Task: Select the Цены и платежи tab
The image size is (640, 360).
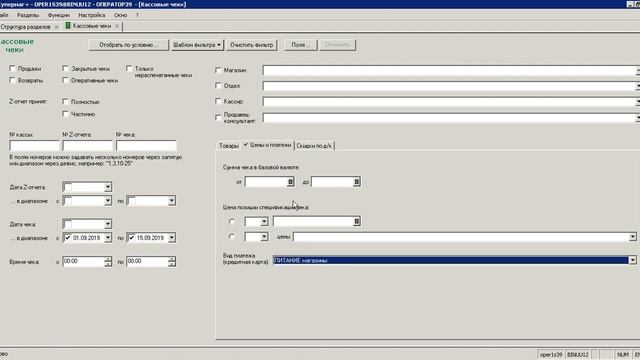Action: click(267, 145)
